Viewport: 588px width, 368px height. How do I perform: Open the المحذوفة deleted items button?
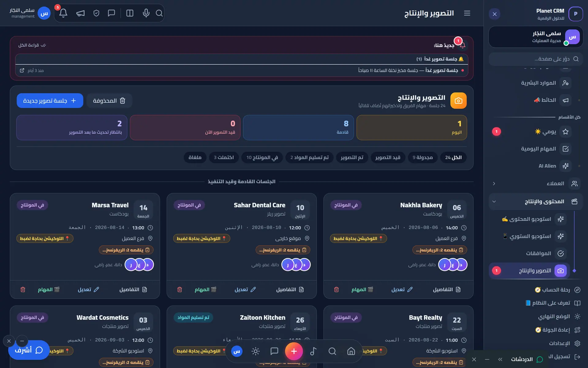tap(109, 101)
